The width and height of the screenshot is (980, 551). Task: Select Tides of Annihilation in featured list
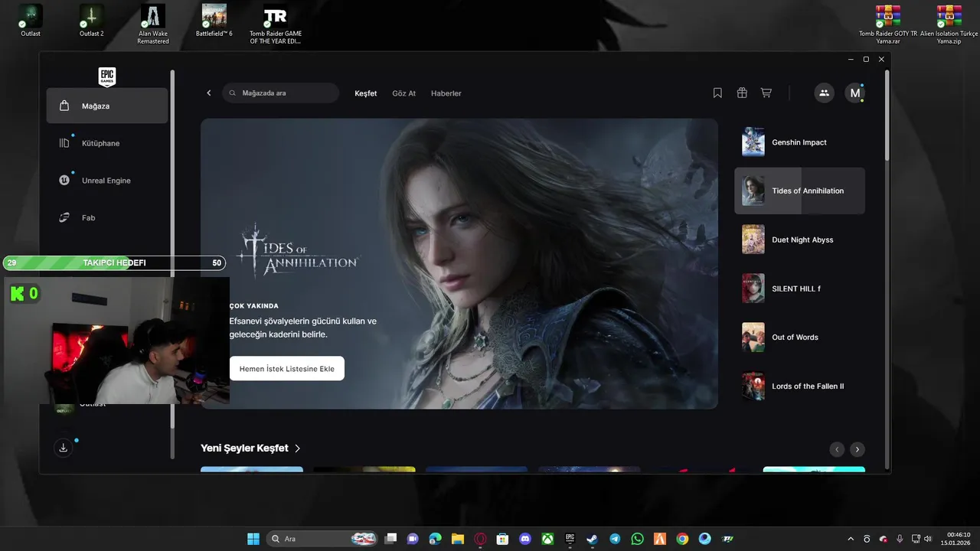(799, 191)
